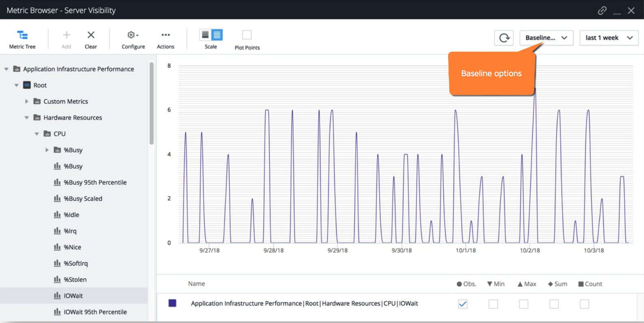644x323 pixels.
Task: Minimize the Metric Browser window
Action: (x=617, y=13)
